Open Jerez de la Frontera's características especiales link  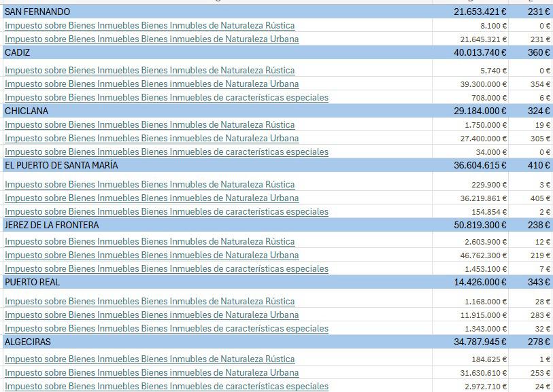click(x=166, y=268)
